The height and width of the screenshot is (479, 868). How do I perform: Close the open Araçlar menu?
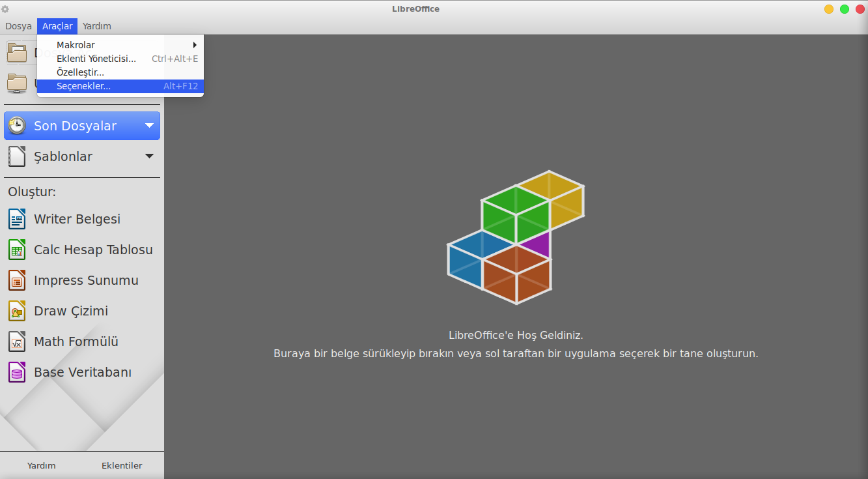point(57,26)
